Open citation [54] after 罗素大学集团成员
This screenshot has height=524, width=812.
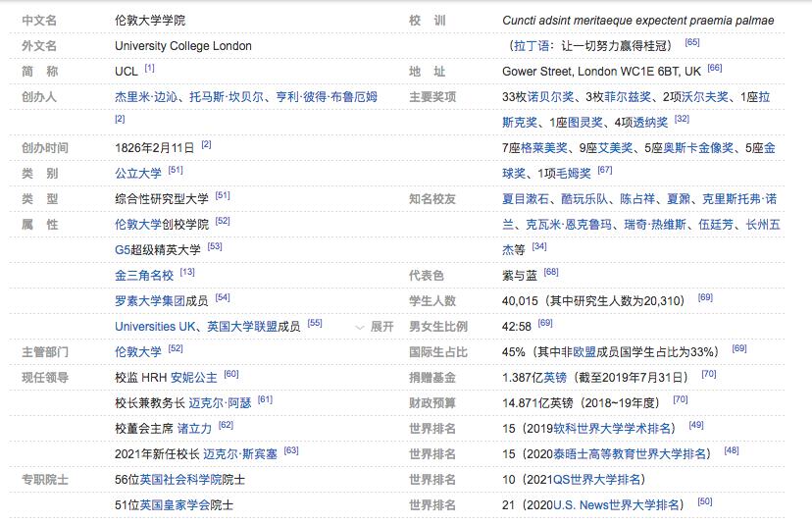click(223, 297)
